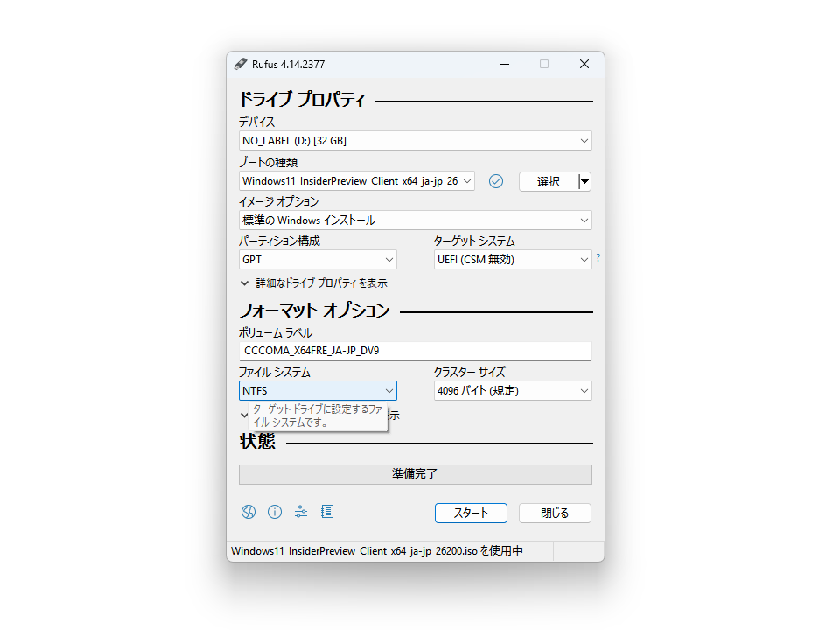Click the イメージ オプション label
Screen dimensions: 840x630
pos(278,202)
